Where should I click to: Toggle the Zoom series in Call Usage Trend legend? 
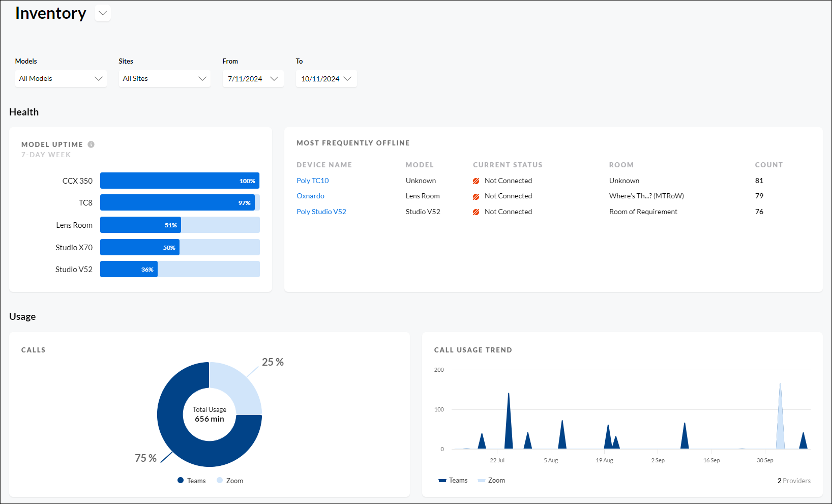(x=481, y=480)
